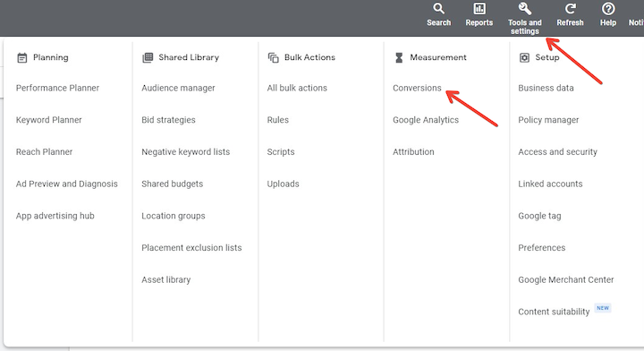
Task: Click the Shared Library icon
Action: pos(148,57)
